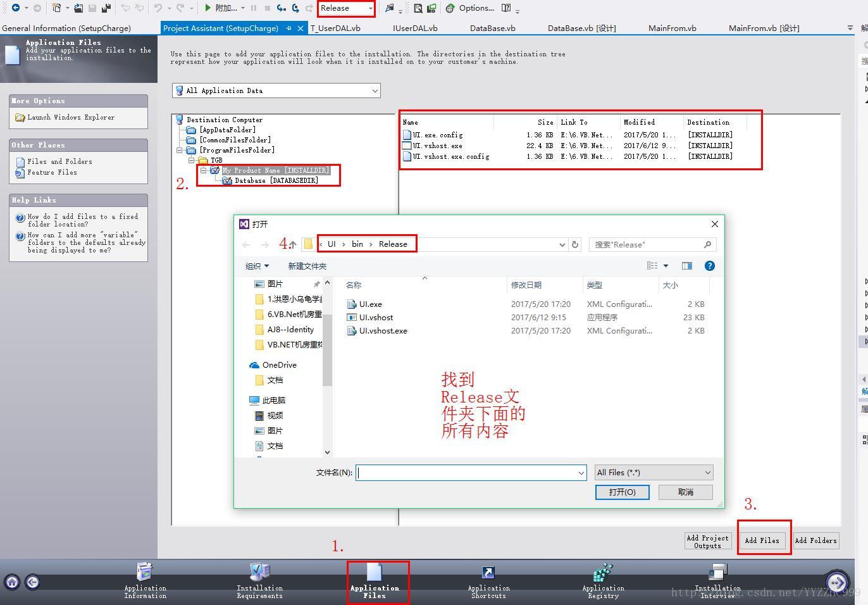Click the Open File toolbar icon
This screenshot has width=868, height=605.
pyautogui.click(x=78, y=8)
